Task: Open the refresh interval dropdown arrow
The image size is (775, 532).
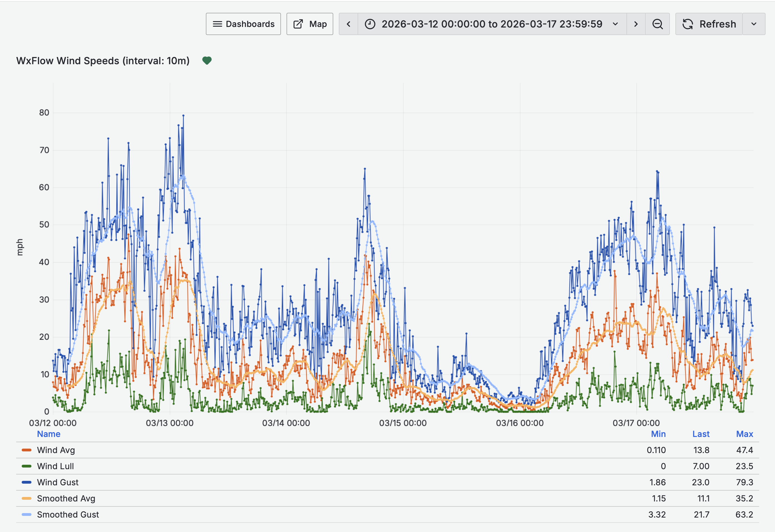Action: (754, 24)
